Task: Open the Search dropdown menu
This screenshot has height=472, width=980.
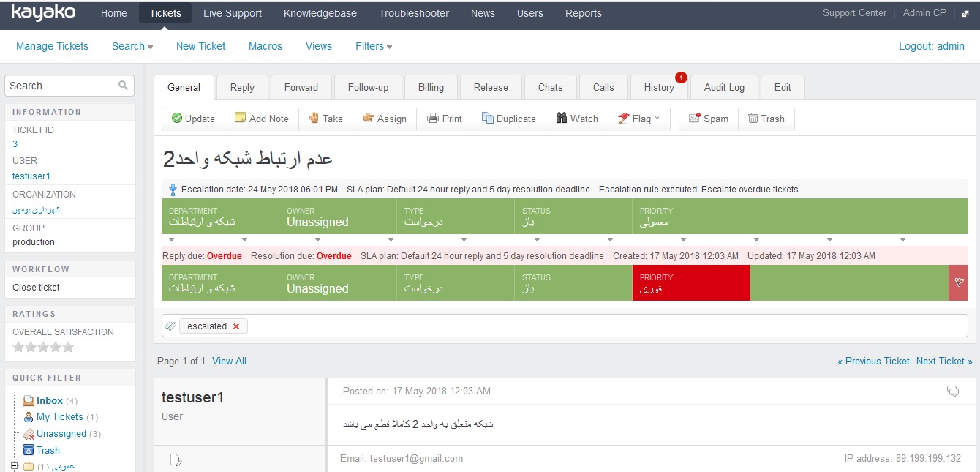Action: [x=132, y=46]
